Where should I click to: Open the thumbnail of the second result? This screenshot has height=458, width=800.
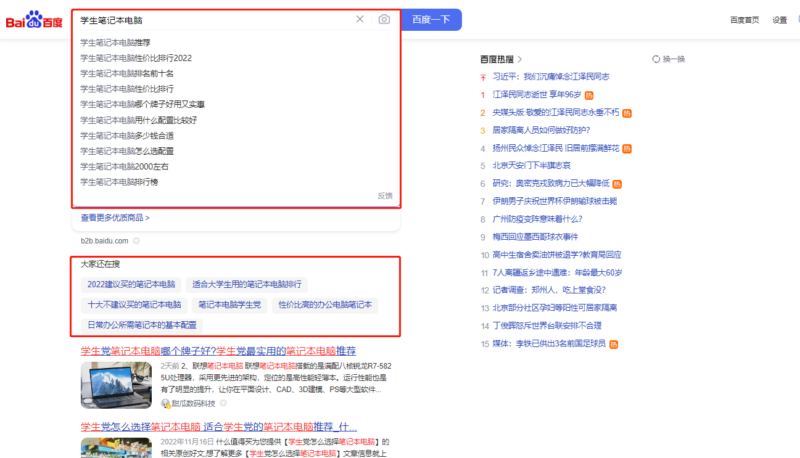[116, 447]
